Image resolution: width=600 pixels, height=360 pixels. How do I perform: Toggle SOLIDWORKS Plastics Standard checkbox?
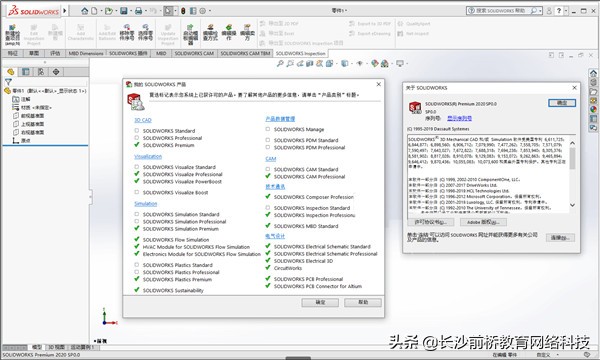(x=137, y=265)
